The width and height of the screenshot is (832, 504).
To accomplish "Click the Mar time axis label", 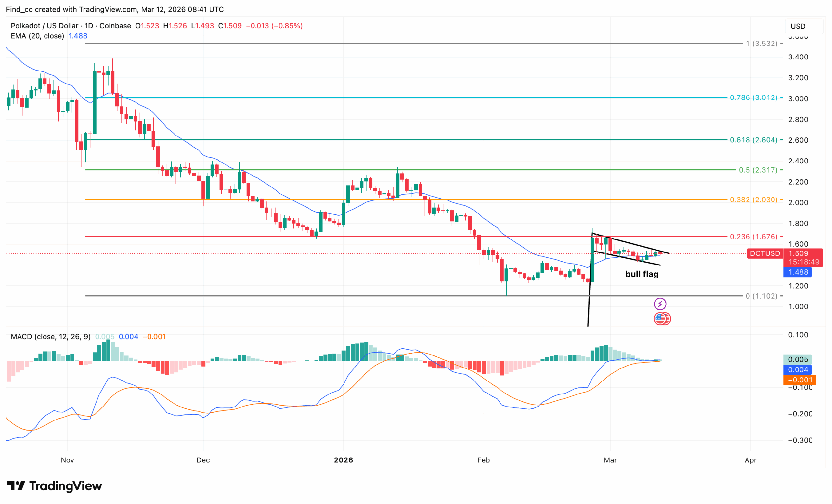I will tap(610, 460).
